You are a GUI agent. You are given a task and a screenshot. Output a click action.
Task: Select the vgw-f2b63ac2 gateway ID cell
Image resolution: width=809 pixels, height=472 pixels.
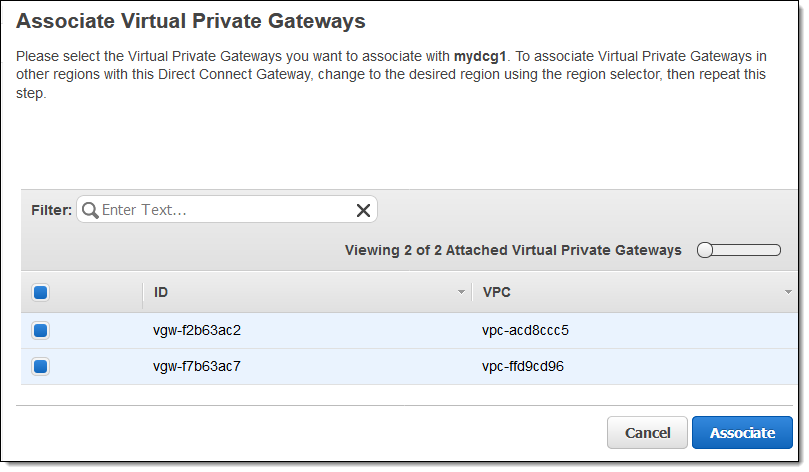[x=197, y=330]
